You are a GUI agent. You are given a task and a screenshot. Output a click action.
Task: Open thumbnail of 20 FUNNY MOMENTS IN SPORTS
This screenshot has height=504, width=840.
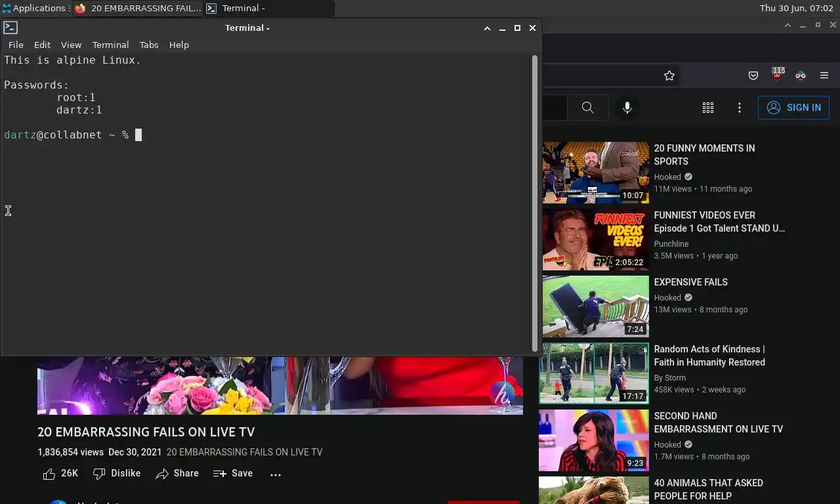[595, 173]
